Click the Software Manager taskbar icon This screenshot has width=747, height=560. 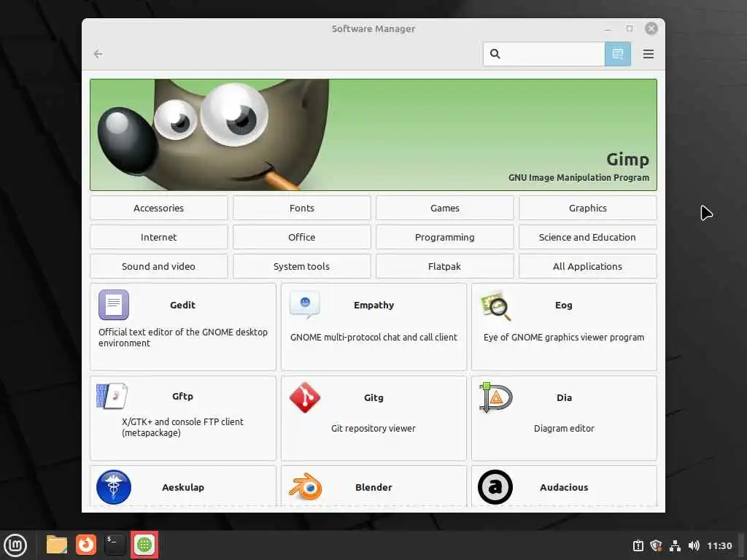pos(144,545)
